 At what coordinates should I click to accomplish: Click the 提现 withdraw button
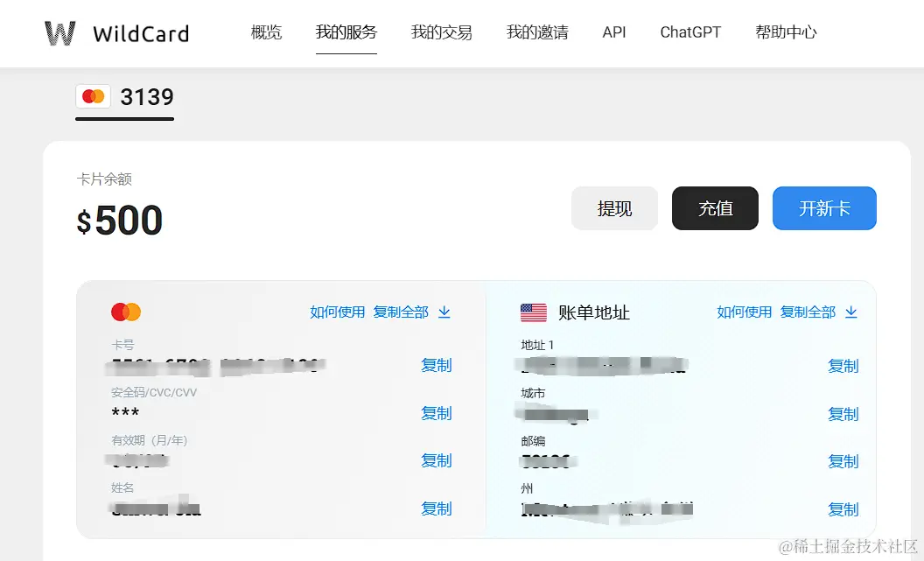614,208
